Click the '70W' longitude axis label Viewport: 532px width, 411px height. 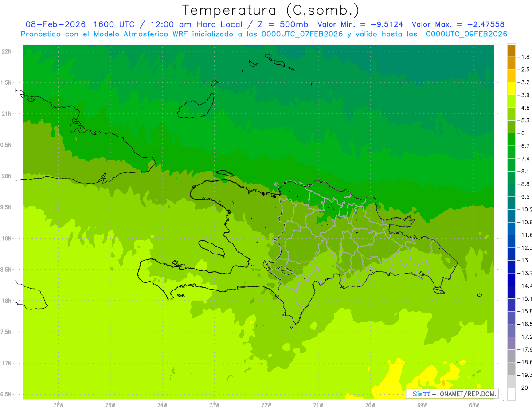coord(370,405)
